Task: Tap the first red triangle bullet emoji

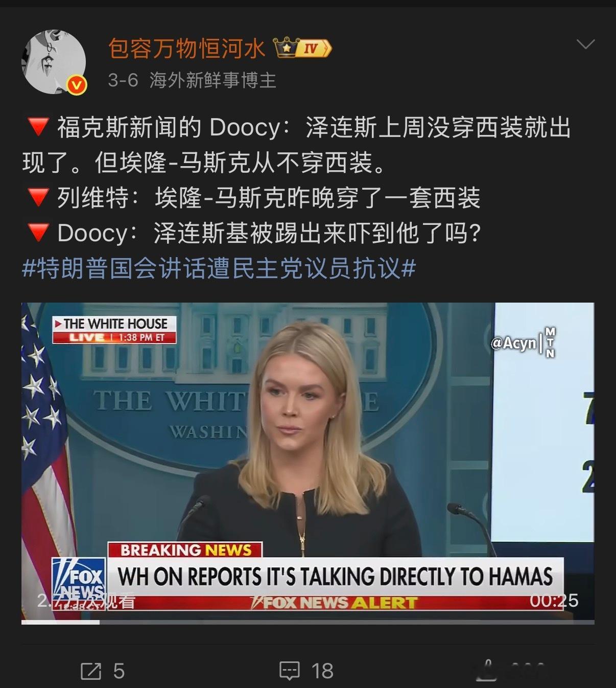Action: click(x=38, y=127)
